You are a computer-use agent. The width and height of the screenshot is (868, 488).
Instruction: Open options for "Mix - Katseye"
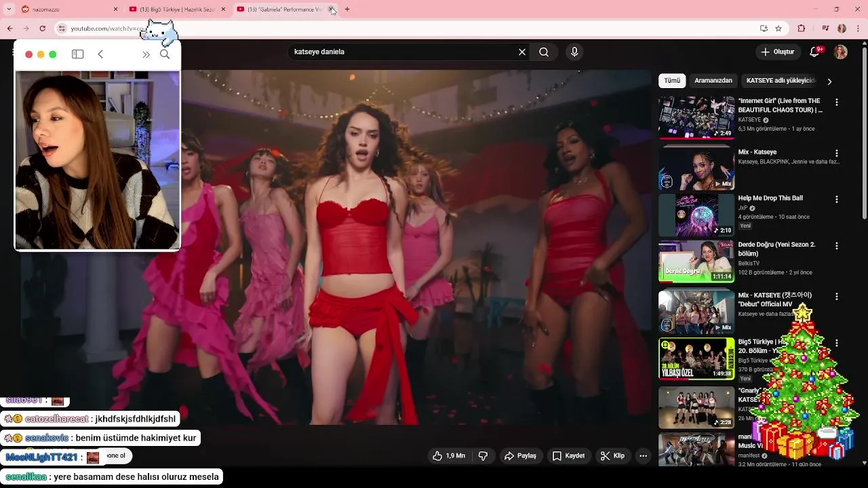(837, 153)
